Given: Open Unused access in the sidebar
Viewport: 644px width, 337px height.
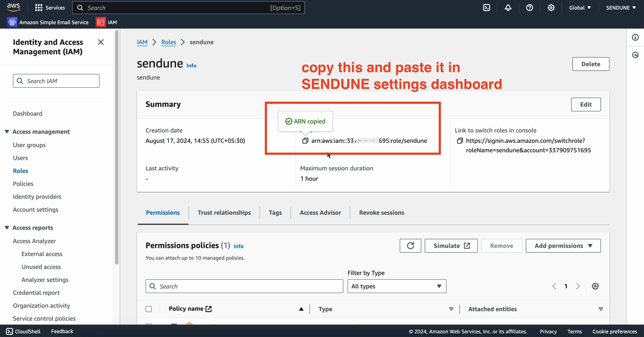Looking at the screenshot, I should (41, 267).
